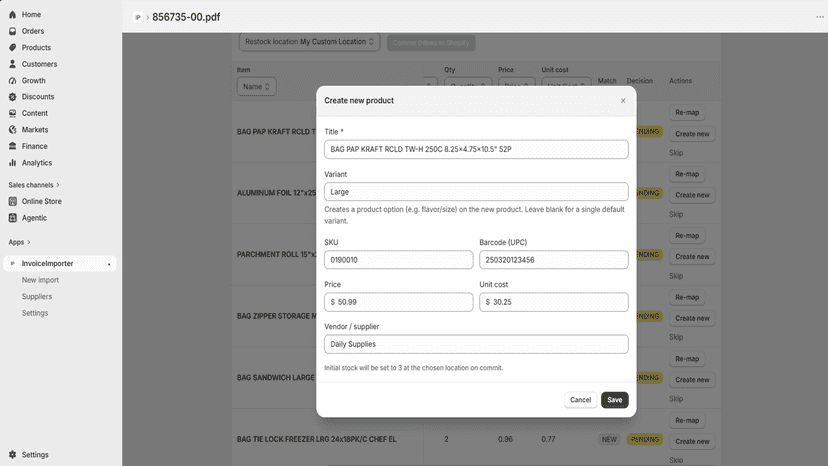Cancel the Create new product dialog

(x=580, y=400)
